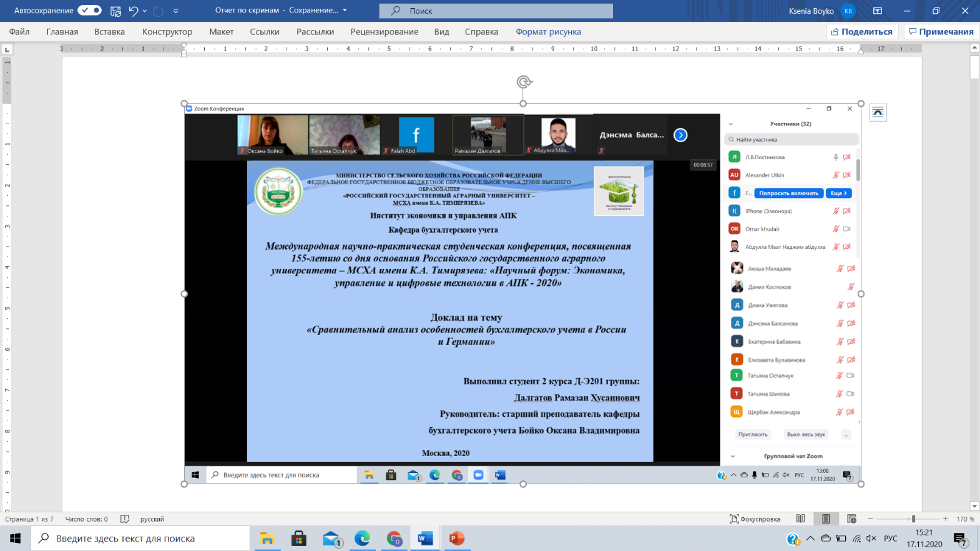Click the Save icon in the title bar
Viewport: 980px width, 551px height.
(115, 11)
